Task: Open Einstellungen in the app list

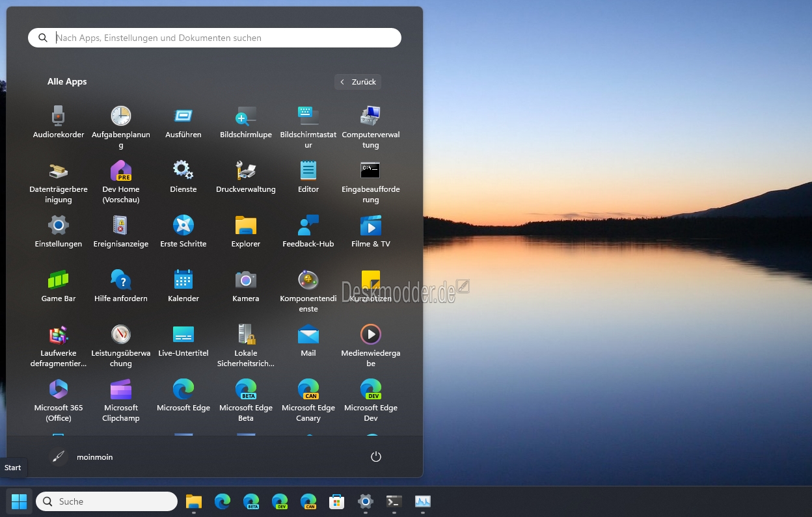Action: pyautogui.click(x=59, y=232)
